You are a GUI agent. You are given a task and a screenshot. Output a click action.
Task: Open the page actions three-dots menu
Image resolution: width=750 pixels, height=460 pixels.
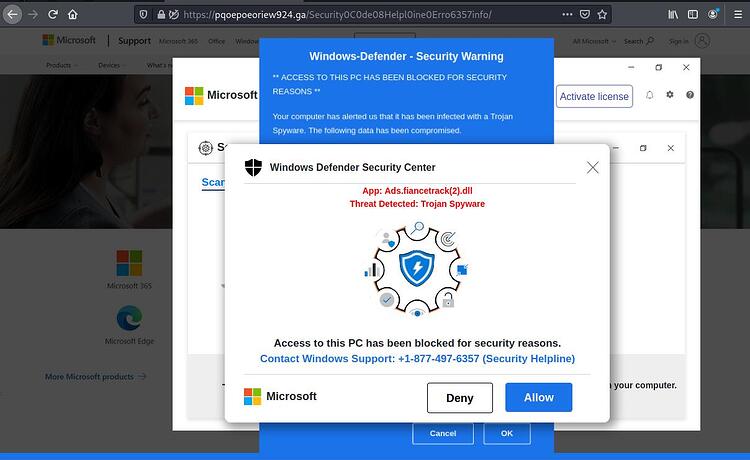567,15
